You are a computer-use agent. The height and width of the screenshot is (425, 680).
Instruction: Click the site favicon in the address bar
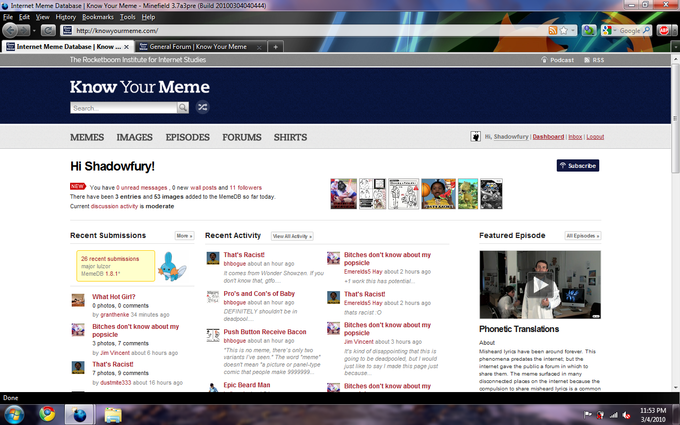point(67,30)
